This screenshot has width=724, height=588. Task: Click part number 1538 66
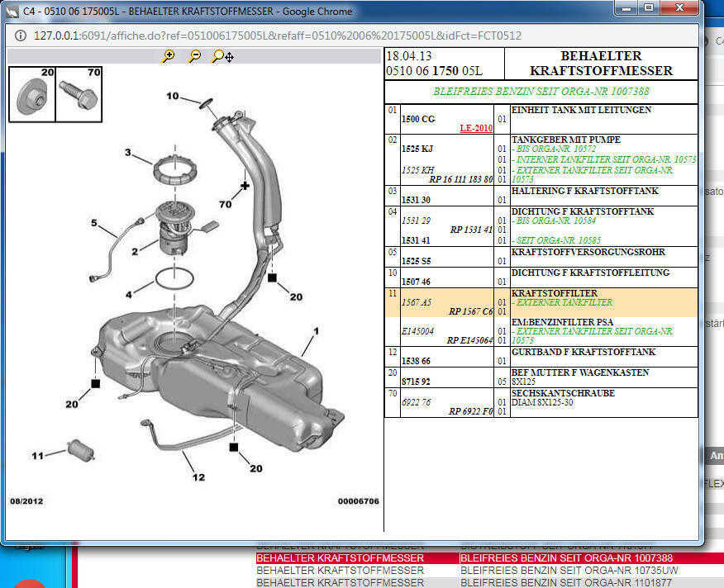click(416, 361)
